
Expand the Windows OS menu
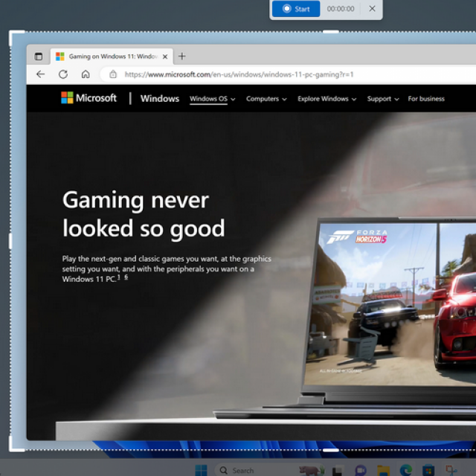(213, 99)
